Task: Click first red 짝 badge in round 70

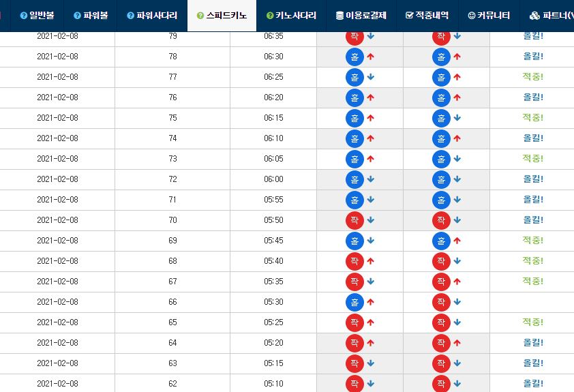Action: pos(354,220)
